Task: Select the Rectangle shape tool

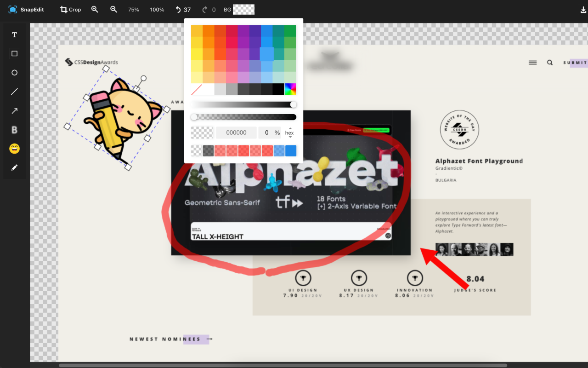Action: point(14,53)
